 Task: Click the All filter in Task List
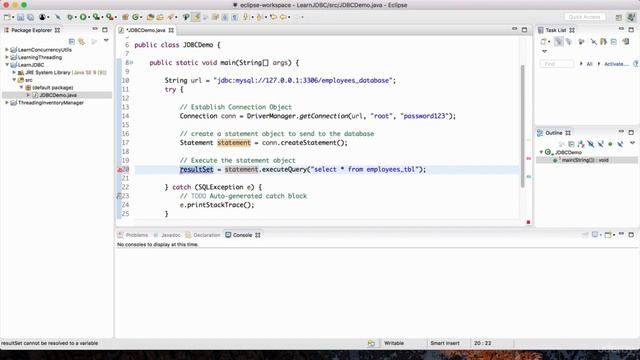pyautogui.click(x=589, y=64)
